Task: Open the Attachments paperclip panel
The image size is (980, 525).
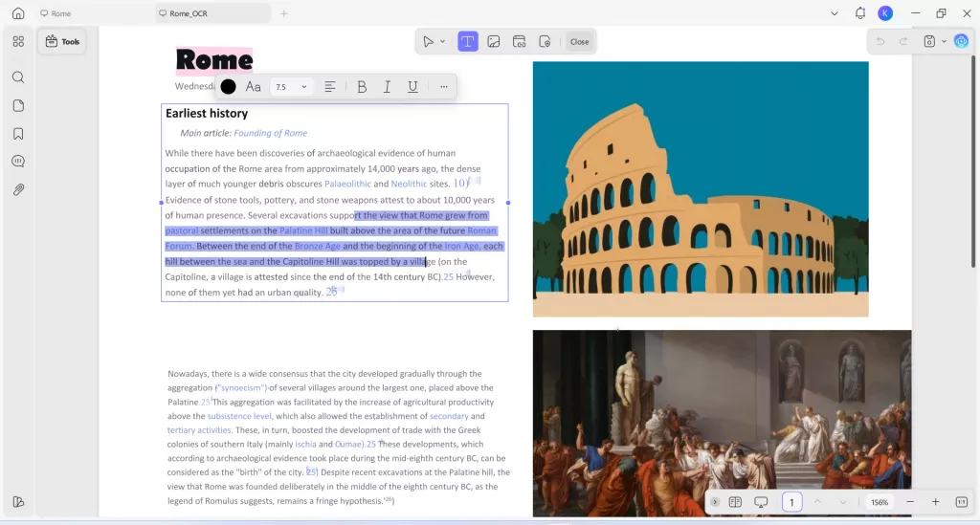Action: coord(18,189)
